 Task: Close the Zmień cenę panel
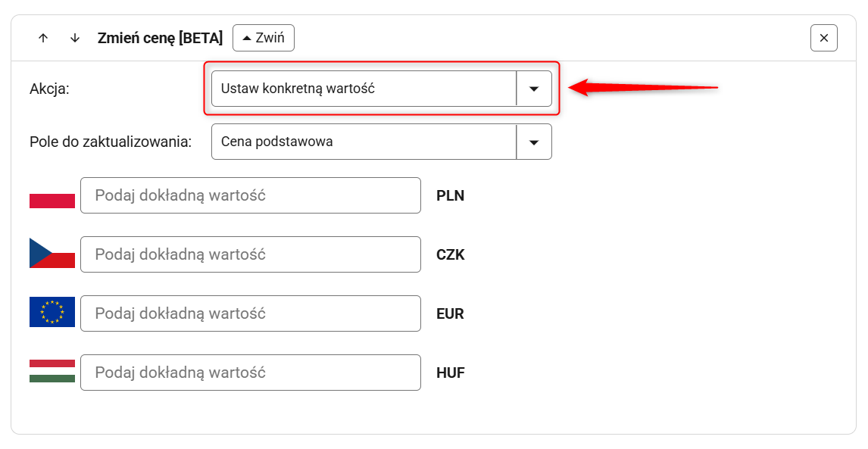click(x=823, y=38)
